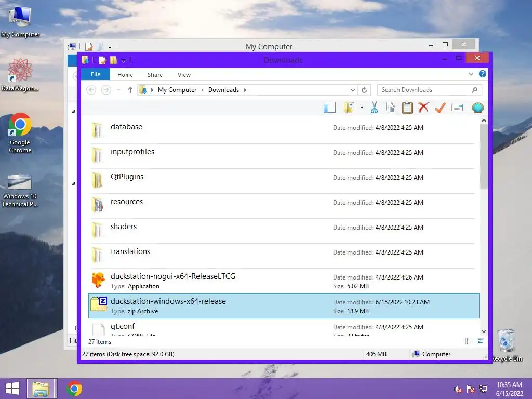The height and width of the screenshot is (399, 532).
Task: Click the blue Help question mark
Action: click(x=482, y=74)
